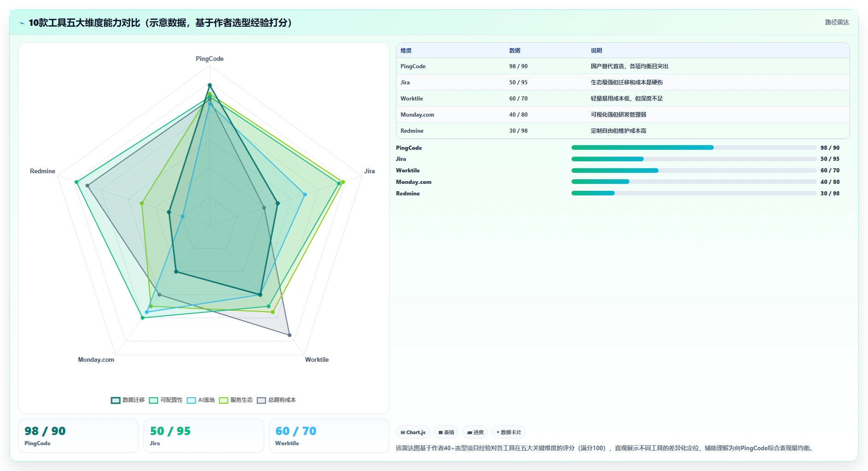The height and width of the screenshot is (471, 868).
Task: Select the Worktile 60 / 70 stat card
Action: click(329, 436)
